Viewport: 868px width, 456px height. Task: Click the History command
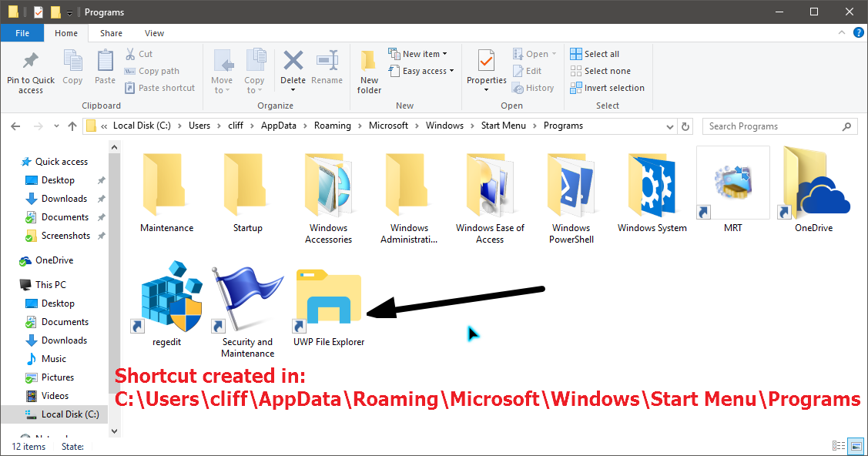click(533, 88)
